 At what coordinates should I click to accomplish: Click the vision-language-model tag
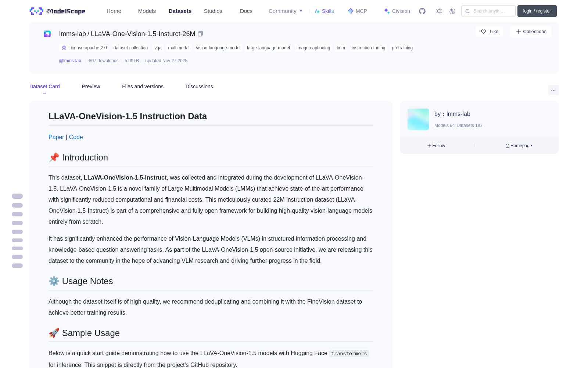click(218, 48)
